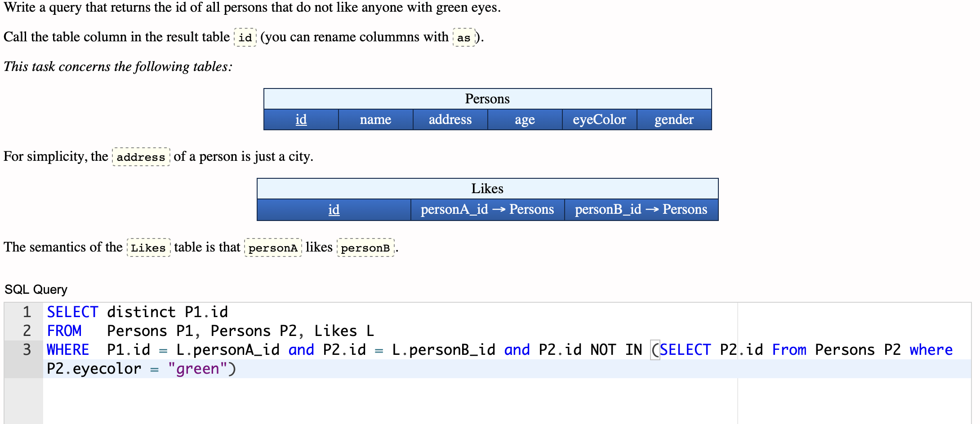Click the name column header in Persons
Viewport: 980px width, 424px height.
click(x=375, y=119)
